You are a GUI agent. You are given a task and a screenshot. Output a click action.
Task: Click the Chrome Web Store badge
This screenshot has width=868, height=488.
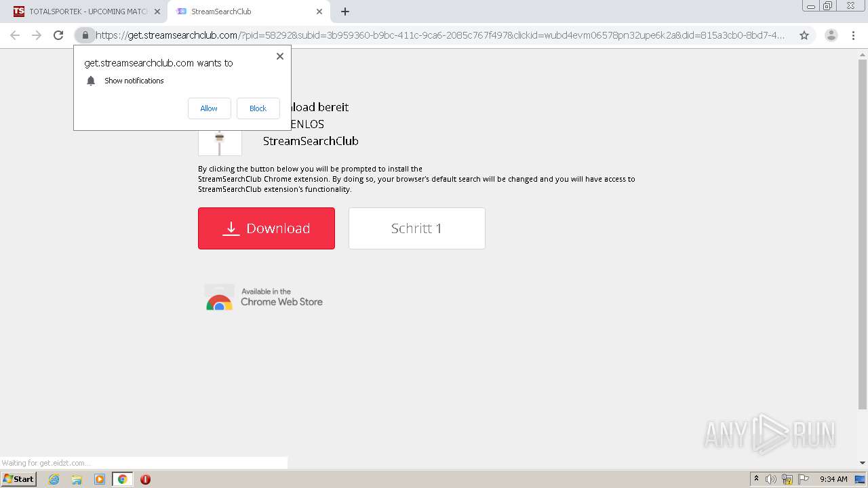[264, 297]
